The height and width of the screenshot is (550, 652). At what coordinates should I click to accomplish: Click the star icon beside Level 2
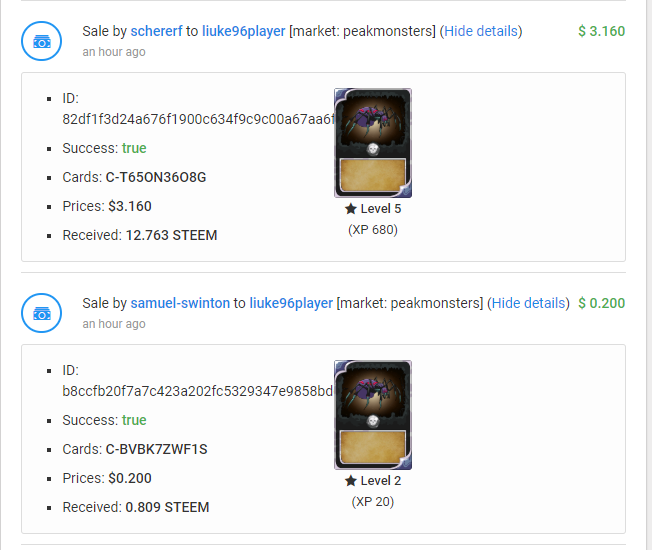[351, 481]
